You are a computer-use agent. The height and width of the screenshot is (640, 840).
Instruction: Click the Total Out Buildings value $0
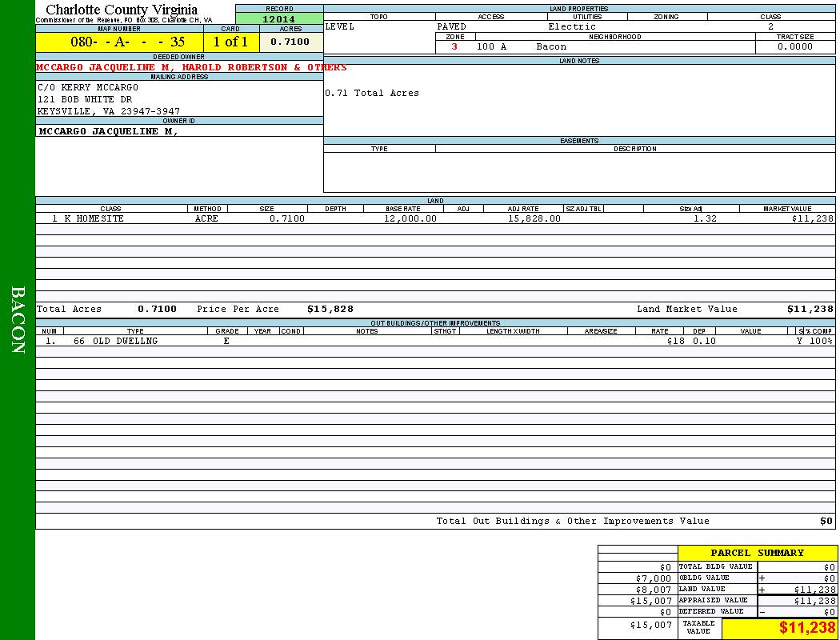coord(826,521)
